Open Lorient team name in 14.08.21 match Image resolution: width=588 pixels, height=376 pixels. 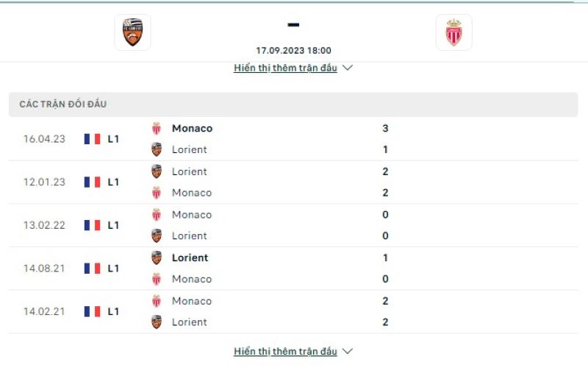coord(190,258)
